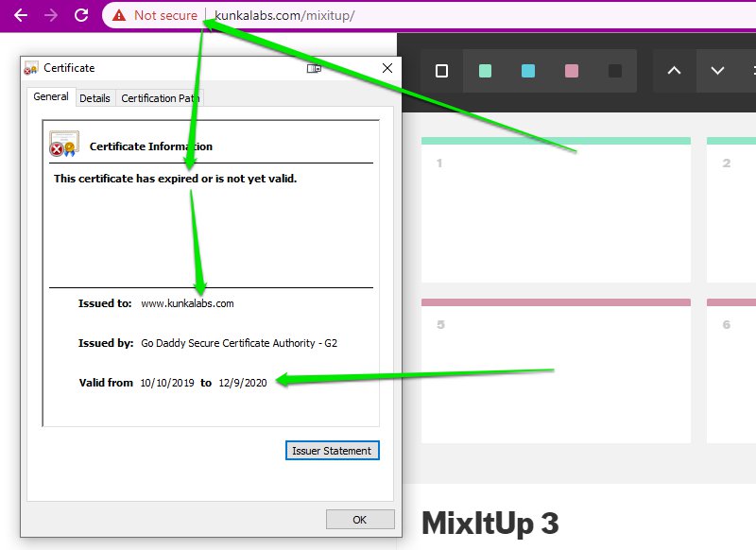Toggle the blue color filter swatch
Screen dimensions: 756x550
pos(528,71)
